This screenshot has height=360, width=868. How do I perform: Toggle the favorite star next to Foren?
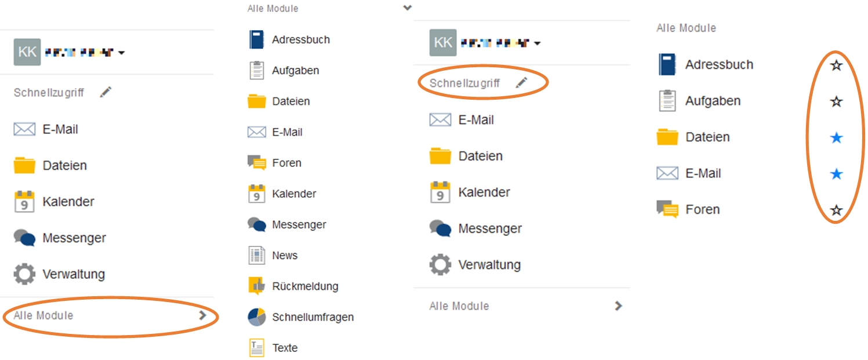tap(836, 210)
